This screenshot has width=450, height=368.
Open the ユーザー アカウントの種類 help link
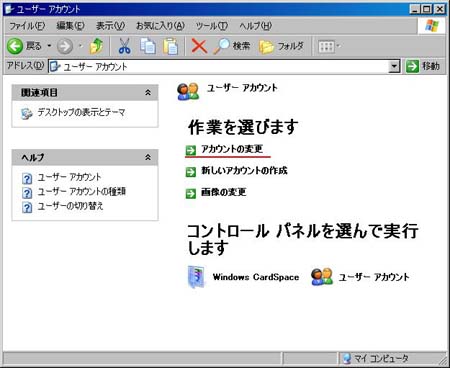[x=81, y=191]
